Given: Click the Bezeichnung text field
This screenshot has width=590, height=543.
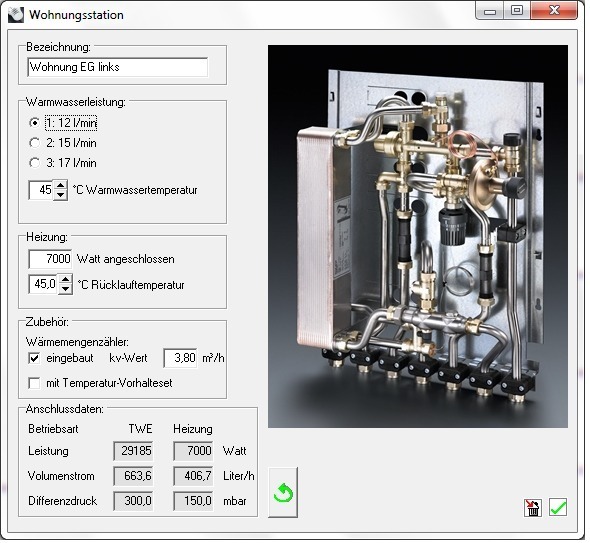Looking at the screenshot, I should click(x=117, y=67).
